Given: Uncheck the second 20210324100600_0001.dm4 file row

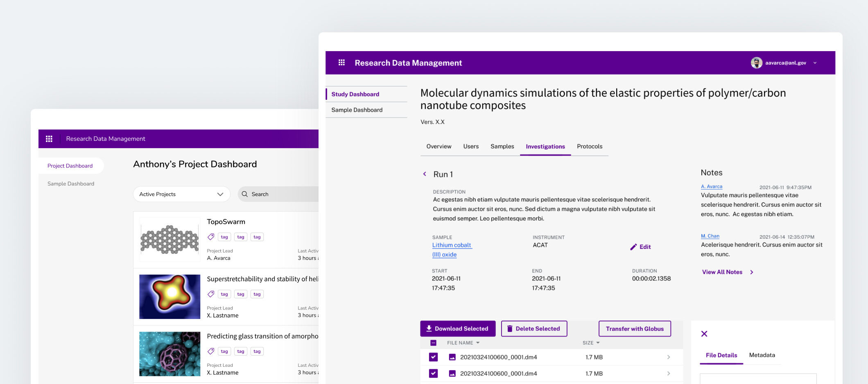Looking at the screenshot, I should coord(433,373).
